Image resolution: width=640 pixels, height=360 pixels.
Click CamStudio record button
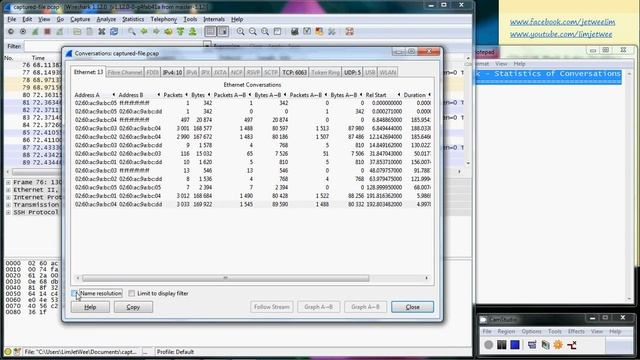click(489, 345)
